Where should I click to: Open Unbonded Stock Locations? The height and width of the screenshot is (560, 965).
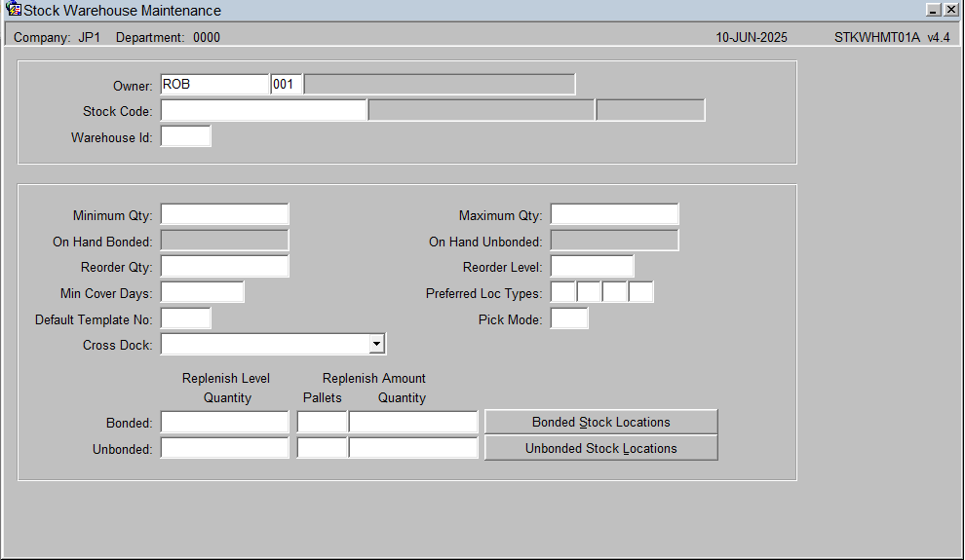point(600,449)
